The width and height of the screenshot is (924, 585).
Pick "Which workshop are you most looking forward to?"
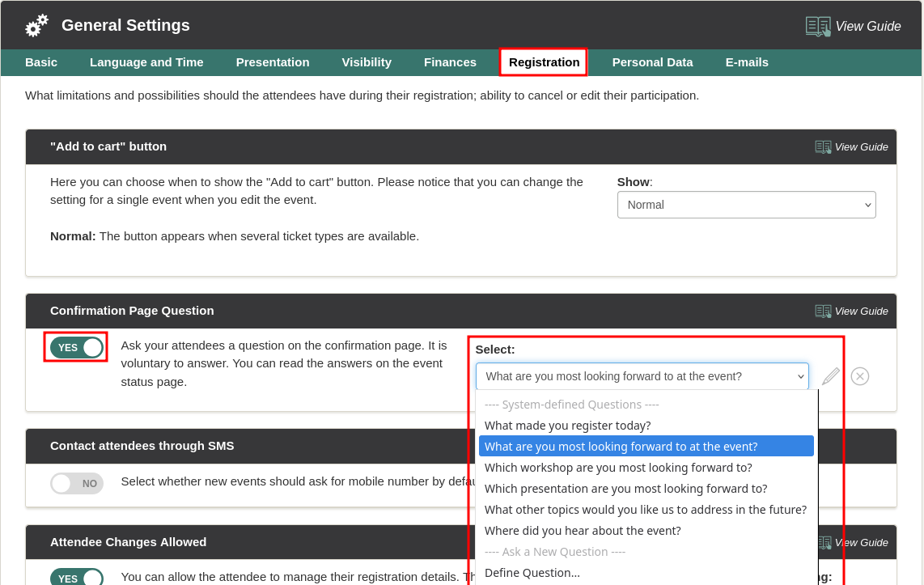coord(618,468)
